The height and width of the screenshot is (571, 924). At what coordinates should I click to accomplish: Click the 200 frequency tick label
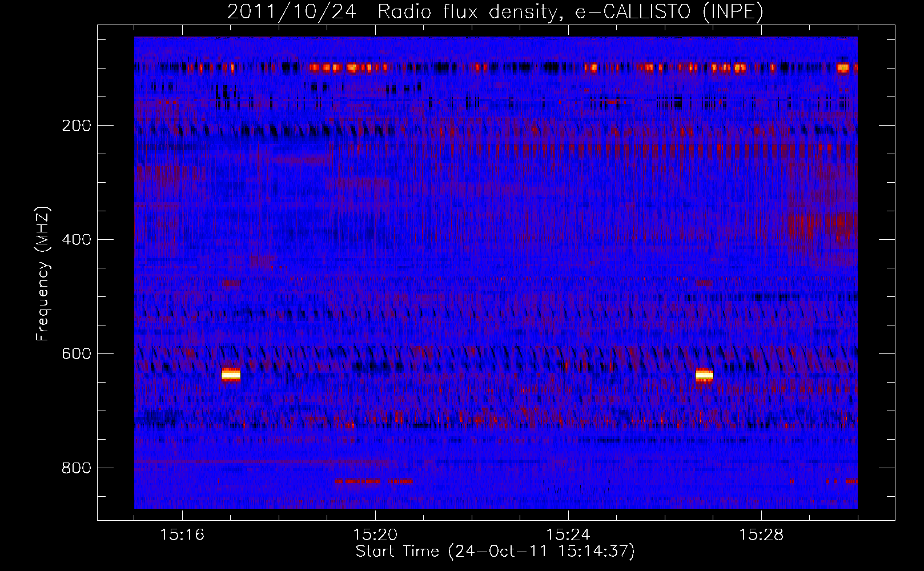(x=77, y=126)
